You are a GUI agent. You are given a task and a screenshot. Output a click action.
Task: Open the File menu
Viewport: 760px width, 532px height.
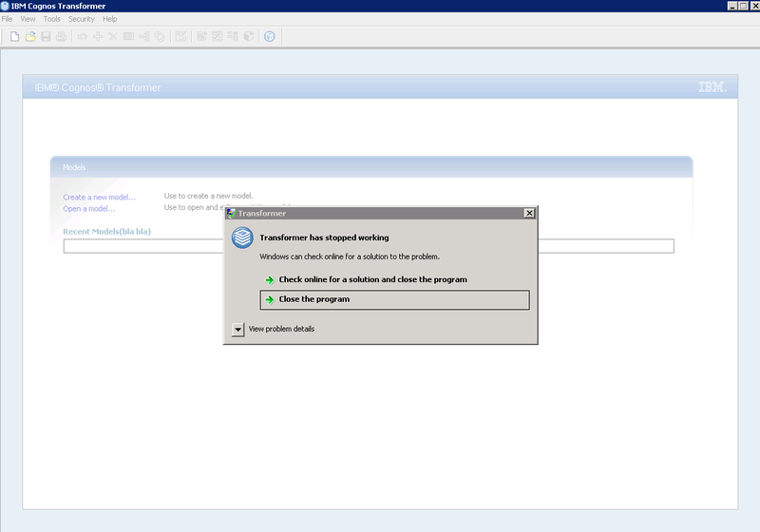click(x=7, y=19)
